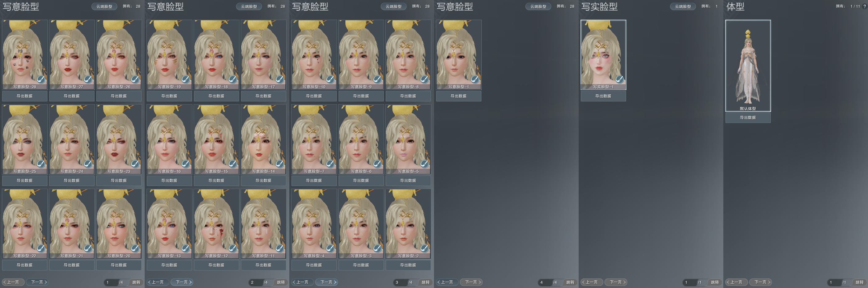Image resolution: width=868 pixels, height=288 pixels.
Task: Go to 下一页 on page 2 panel
Action: (x=182, y=282)
